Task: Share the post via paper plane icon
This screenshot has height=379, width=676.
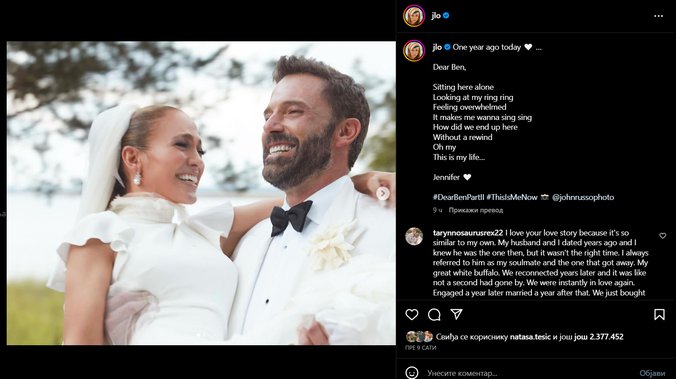Action: tap(457, 314)
